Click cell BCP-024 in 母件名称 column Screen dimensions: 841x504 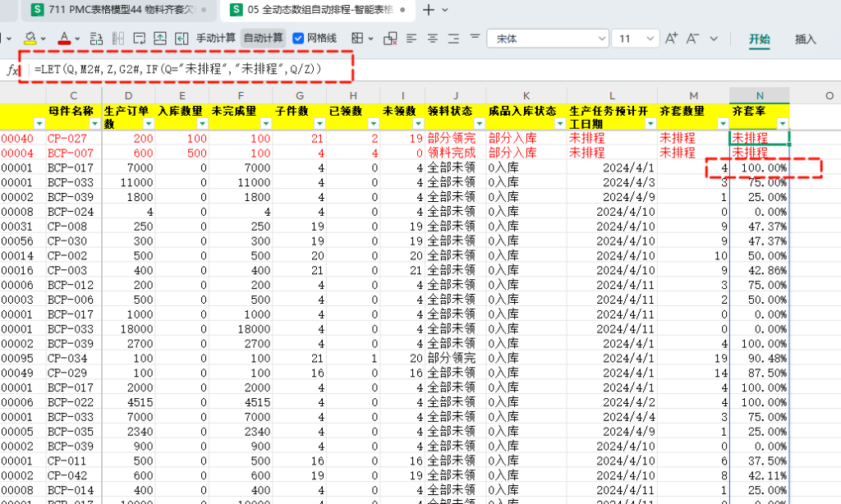74,212
